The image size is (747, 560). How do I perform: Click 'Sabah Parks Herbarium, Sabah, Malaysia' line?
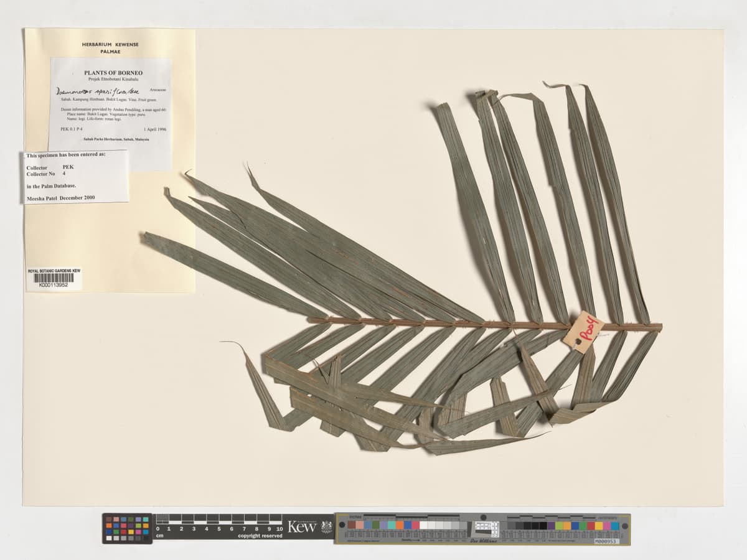(116, 139)
